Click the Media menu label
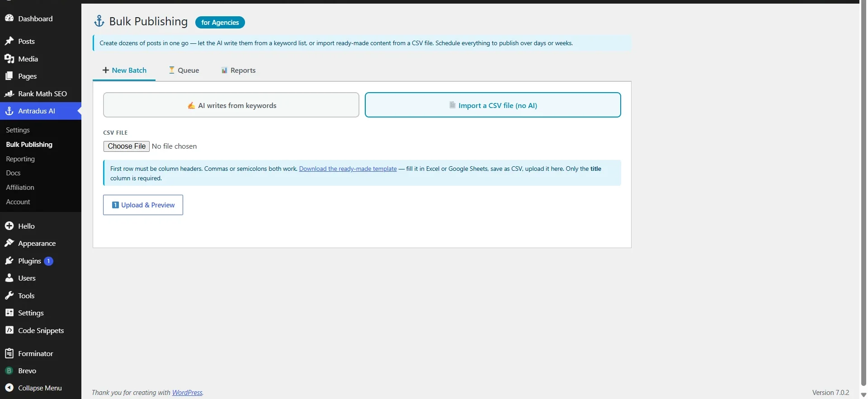This screenshot has height=399, width=868. tap(28, 59)
